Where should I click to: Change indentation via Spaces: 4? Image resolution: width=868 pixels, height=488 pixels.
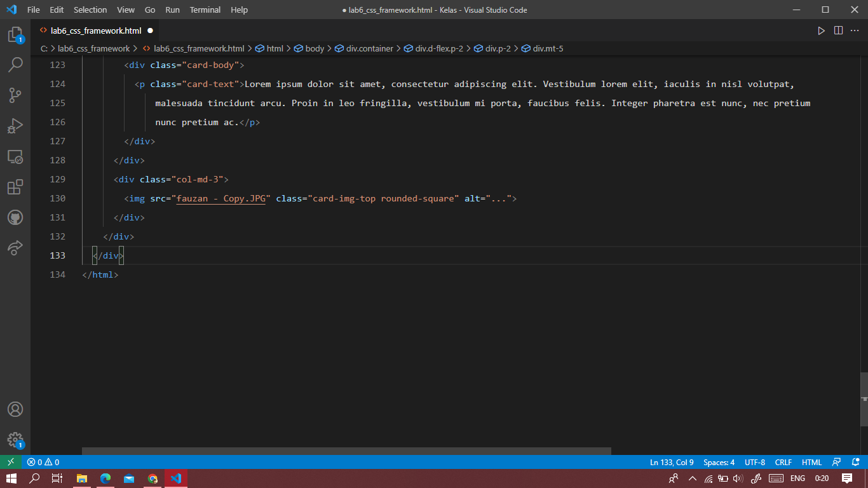pos(719,462)
